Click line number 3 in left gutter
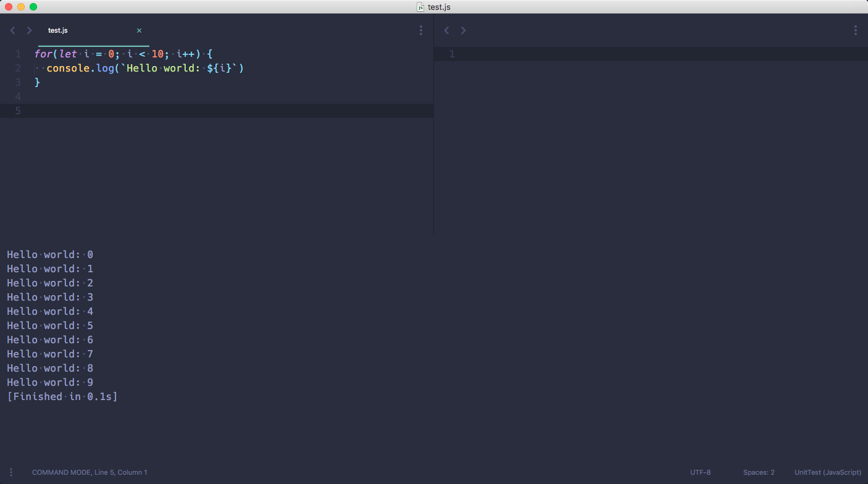868x484 pixels. 18,82
